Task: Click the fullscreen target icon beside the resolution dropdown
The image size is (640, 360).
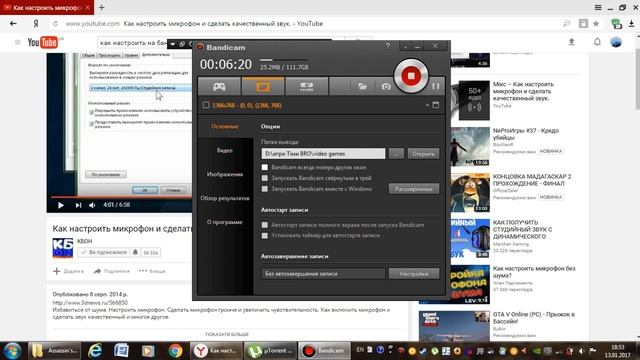Action: pyautogui.click(x=436, y=105)
